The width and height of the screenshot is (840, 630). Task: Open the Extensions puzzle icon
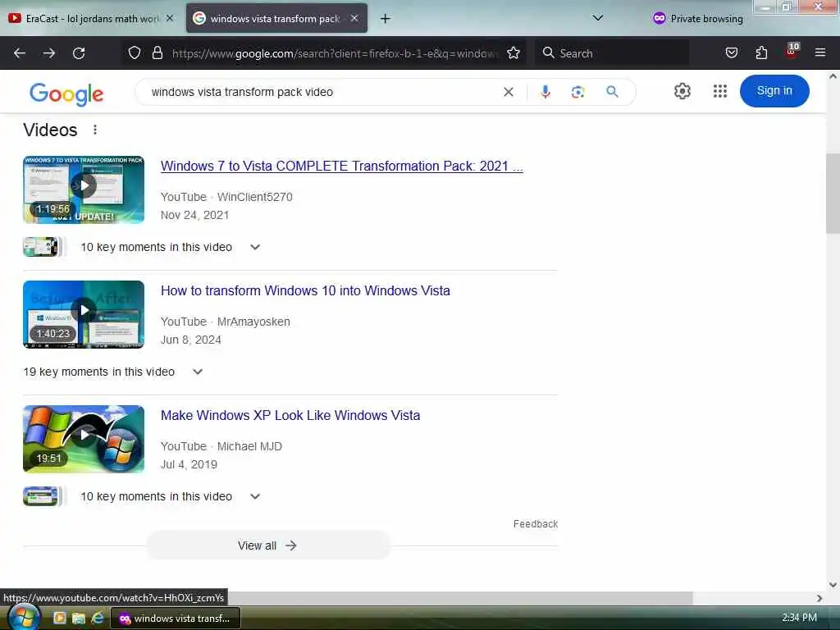tap(761, 53)
